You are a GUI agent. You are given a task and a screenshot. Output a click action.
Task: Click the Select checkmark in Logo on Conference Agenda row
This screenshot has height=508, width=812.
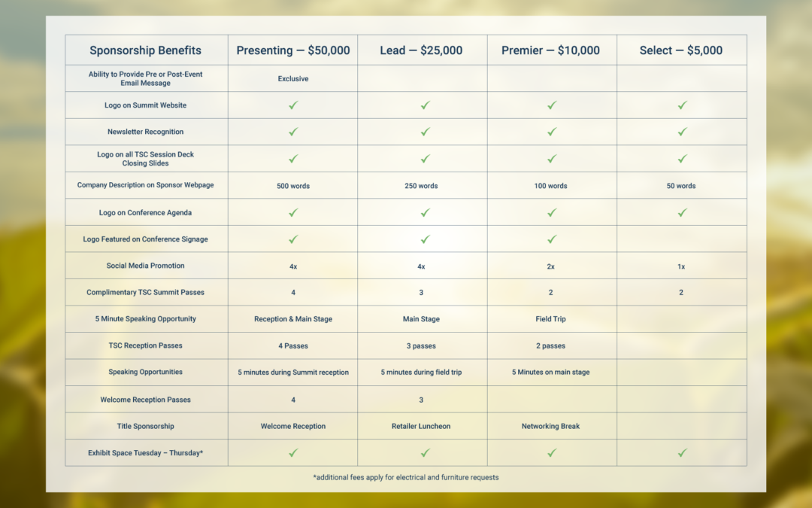683,212
